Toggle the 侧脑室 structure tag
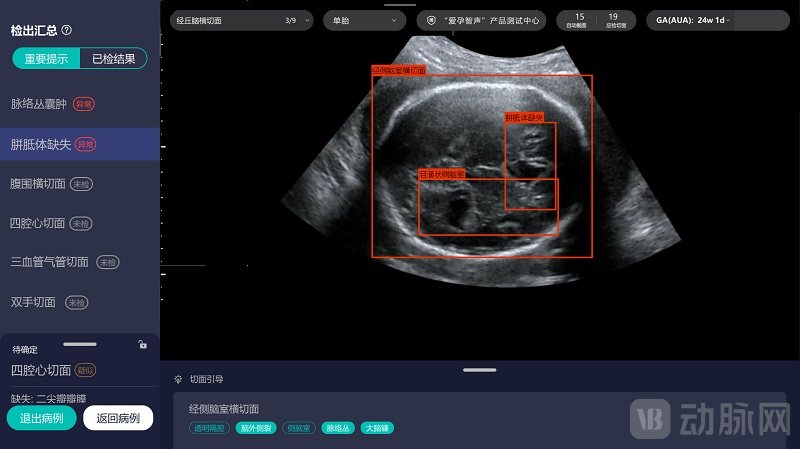800x449 pixels. click(x=297, y=428)
